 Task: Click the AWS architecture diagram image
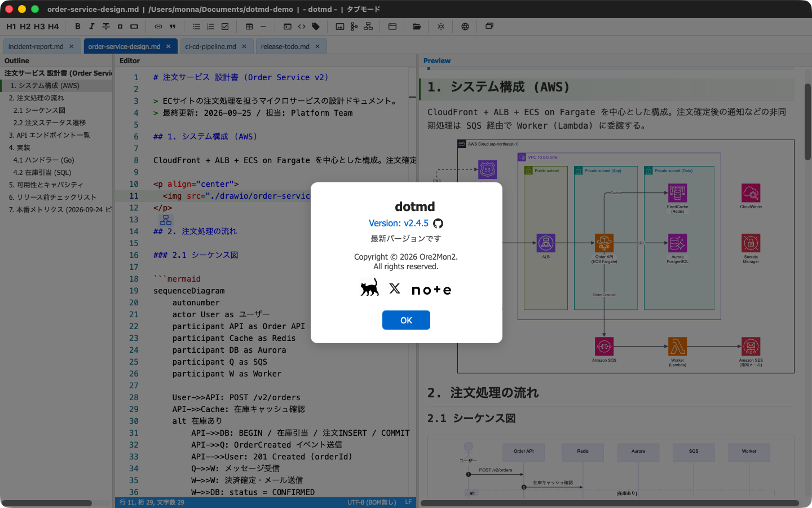pyautogui.click(x=625, y=256)
